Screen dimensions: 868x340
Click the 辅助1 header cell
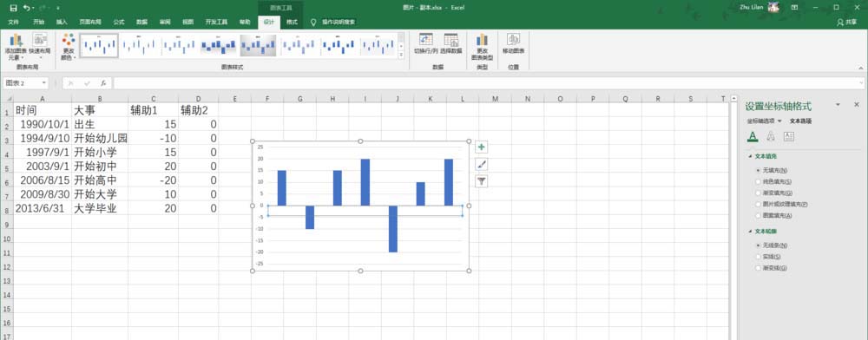click(x=154, y=110)
